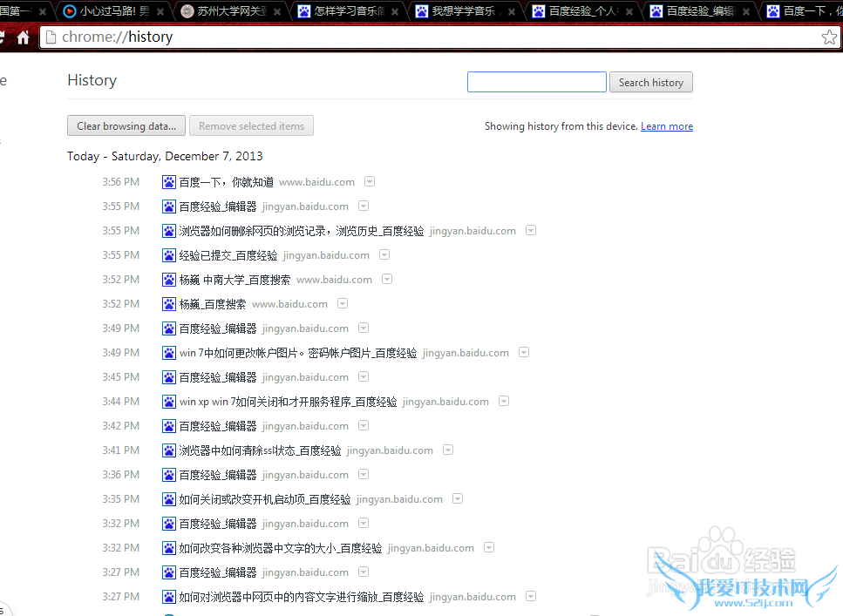843x616 pixels.
Task: Click the page icon in the address bar
Action: (51, 37)
